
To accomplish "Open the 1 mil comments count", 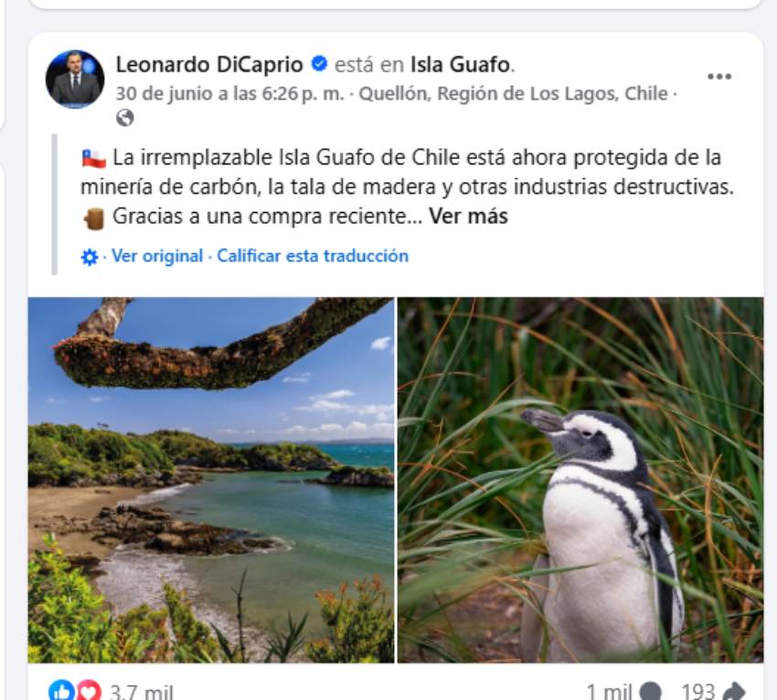I will [609, 692].
